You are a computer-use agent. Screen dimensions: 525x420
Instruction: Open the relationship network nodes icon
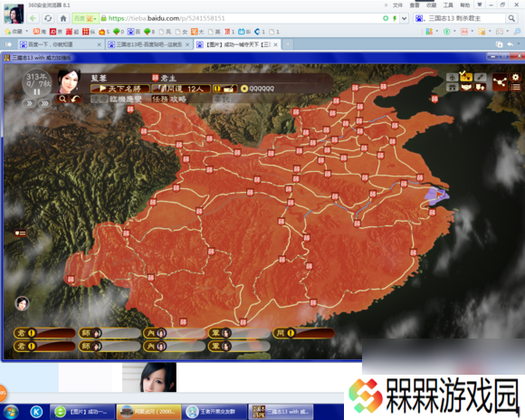pyautogui.click(x=500, y=82)
